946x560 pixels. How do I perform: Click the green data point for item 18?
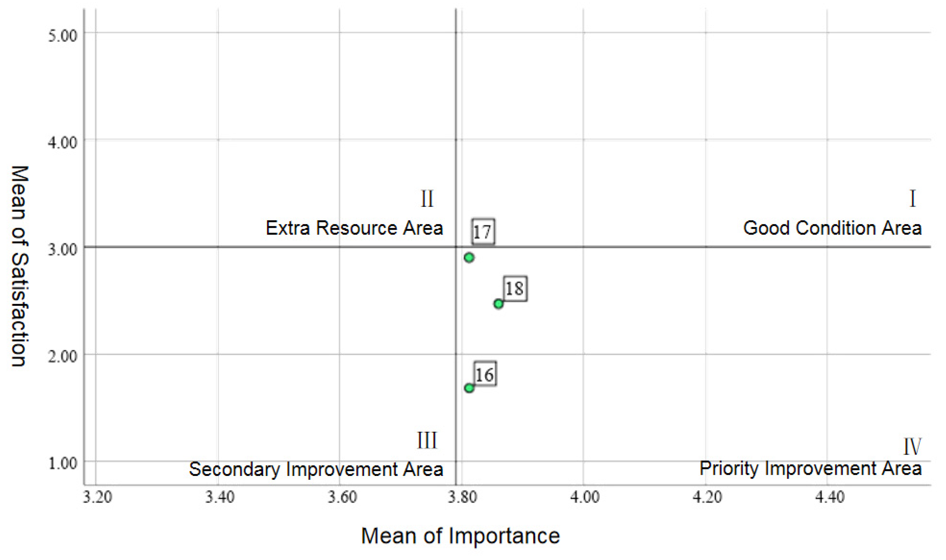498,304
